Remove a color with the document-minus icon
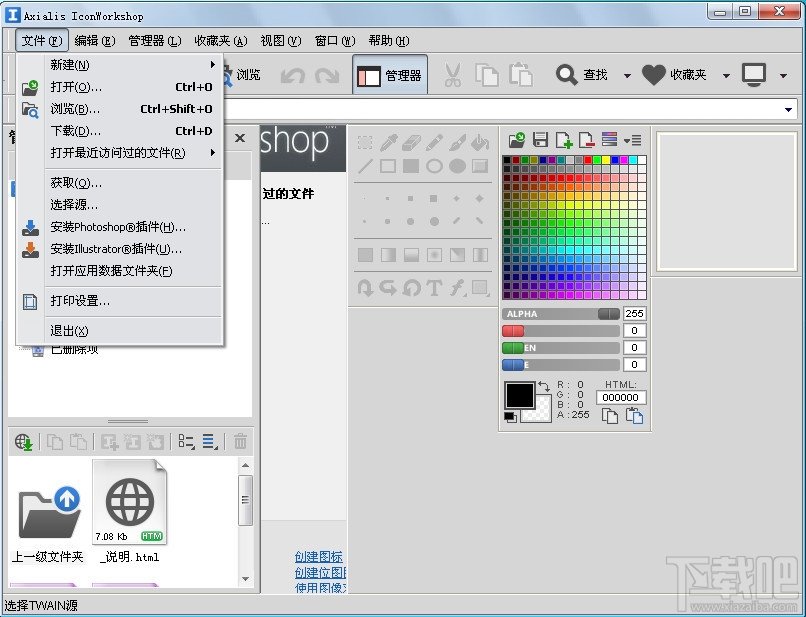Screen dimensions: 806x617 point(585,140)
